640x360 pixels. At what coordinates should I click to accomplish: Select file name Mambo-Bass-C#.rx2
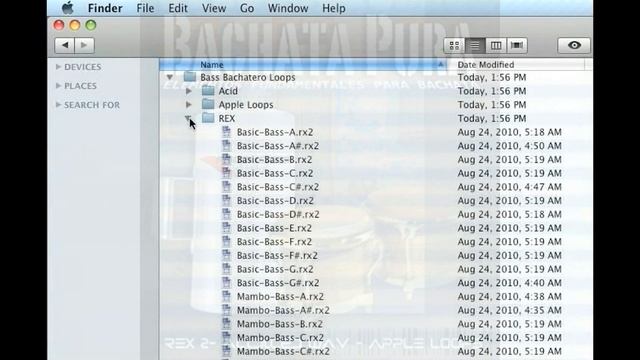point(283,351)
